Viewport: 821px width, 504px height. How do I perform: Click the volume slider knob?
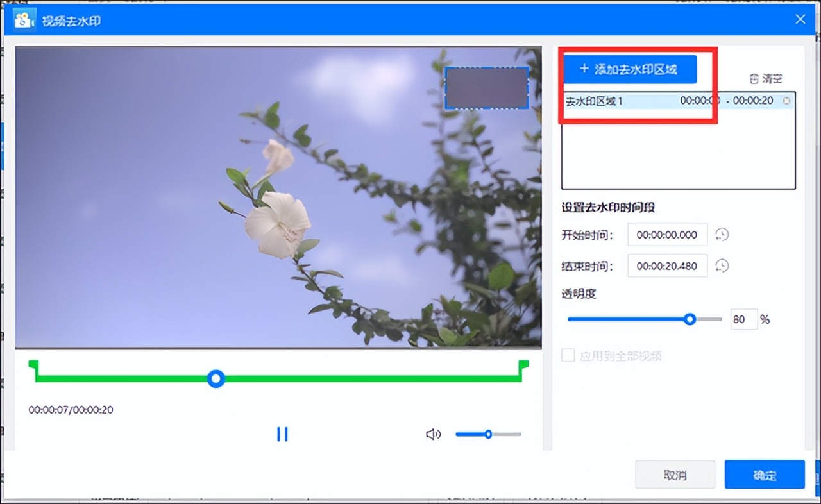click(x=488, y=434)
